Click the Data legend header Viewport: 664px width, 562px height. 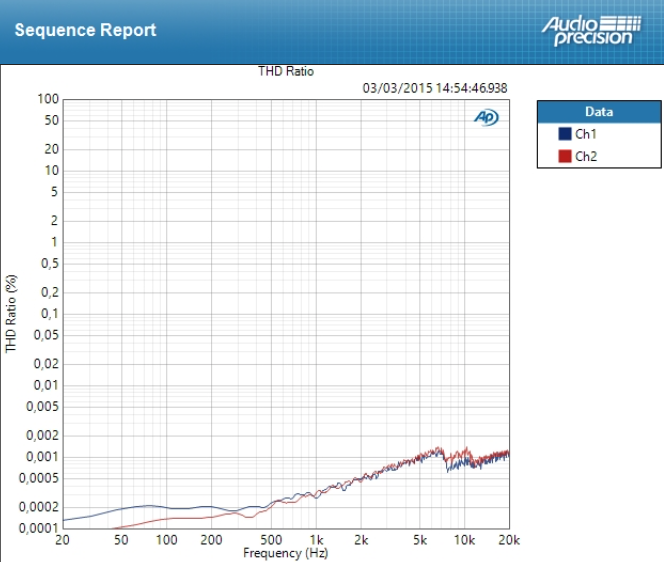click(x=598, y=112)
